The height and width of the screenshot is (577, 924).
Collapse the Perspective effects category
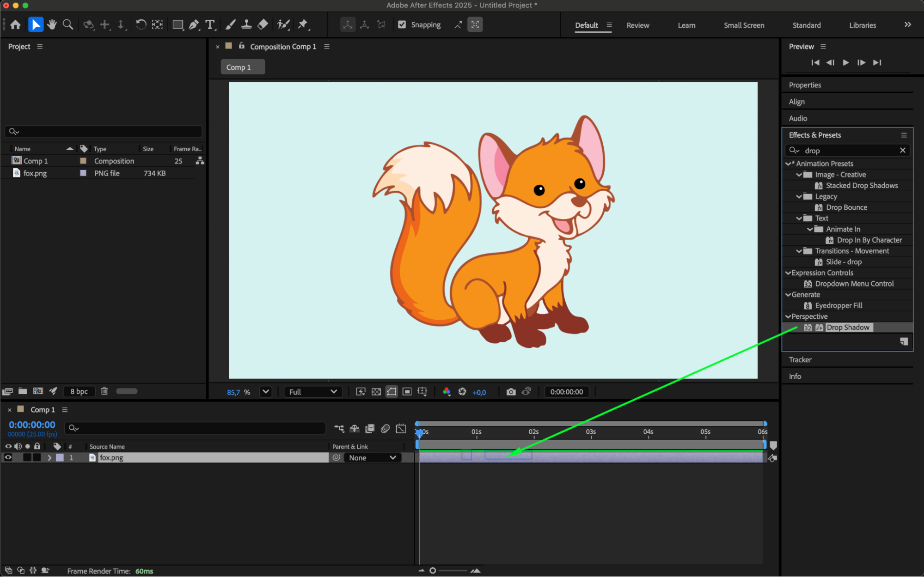(788, 316)
